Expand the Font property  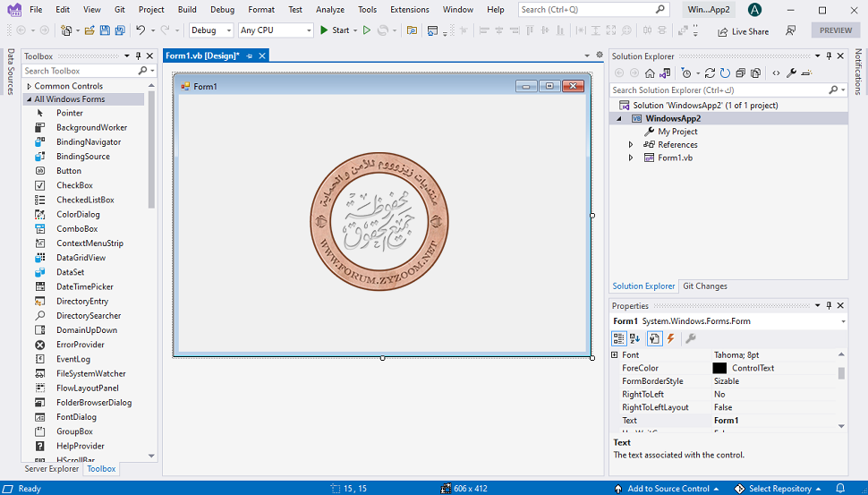pos(615,355)
